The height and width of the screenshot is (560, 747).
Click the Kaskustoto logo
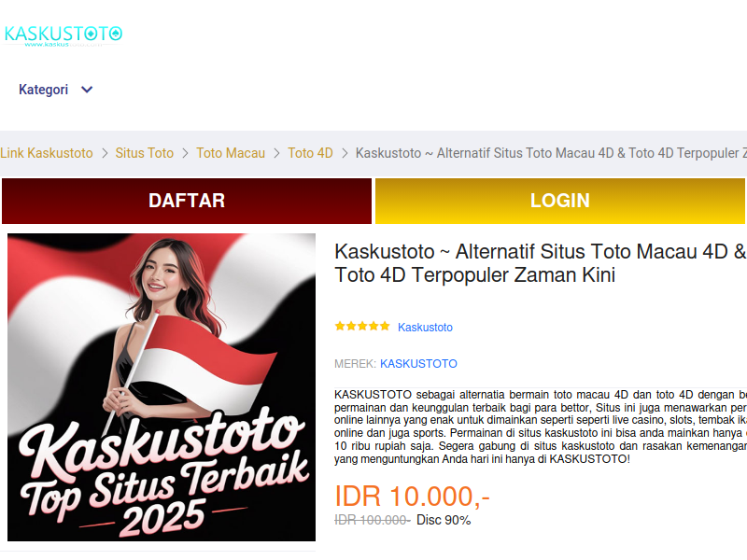[x=63, y=35]
